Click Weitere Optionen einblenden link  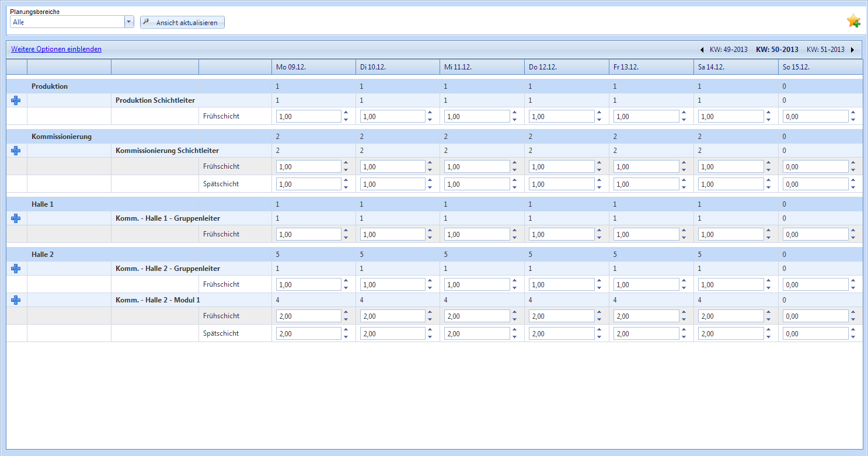tap(56, 49)
